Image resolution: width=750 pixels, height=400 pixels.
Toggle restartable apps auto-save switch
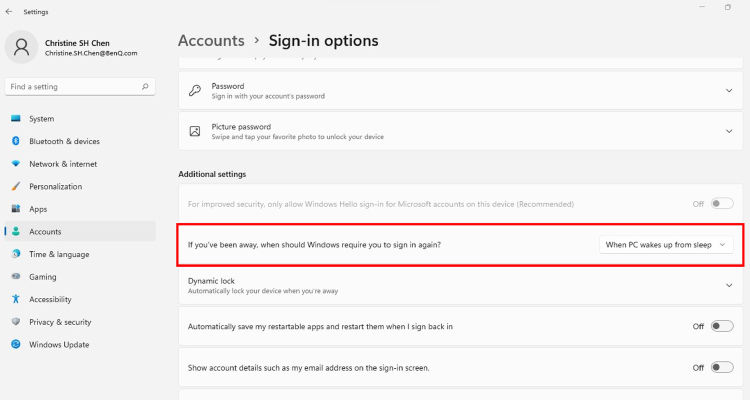(x=722, y=326)
